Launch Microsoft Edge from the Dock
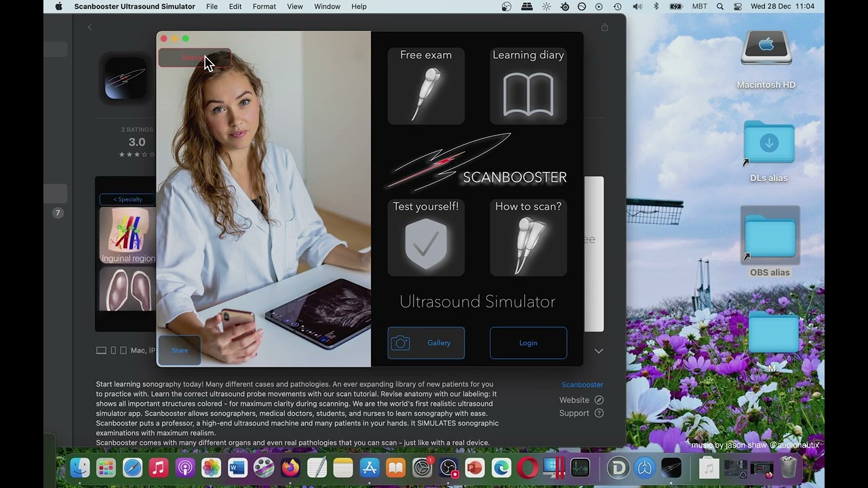 (501, 468)
